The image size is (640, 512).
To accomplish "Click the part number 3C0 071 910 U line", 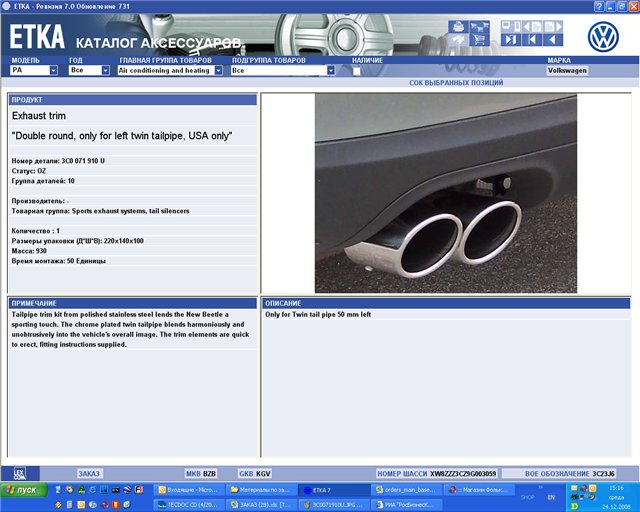I will click(58, 161).
